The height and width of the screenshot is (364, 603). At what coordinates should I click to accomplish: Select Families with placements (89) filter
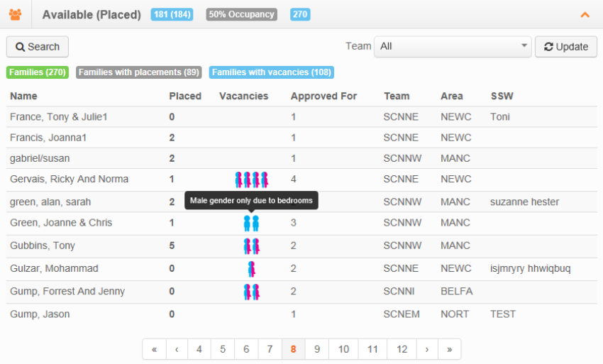click(139, 72)
